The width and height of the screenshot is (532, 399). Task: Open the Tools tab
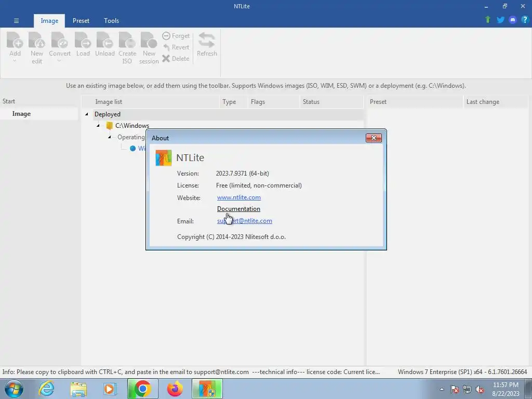pyautogui.click(x=111, y=21)
